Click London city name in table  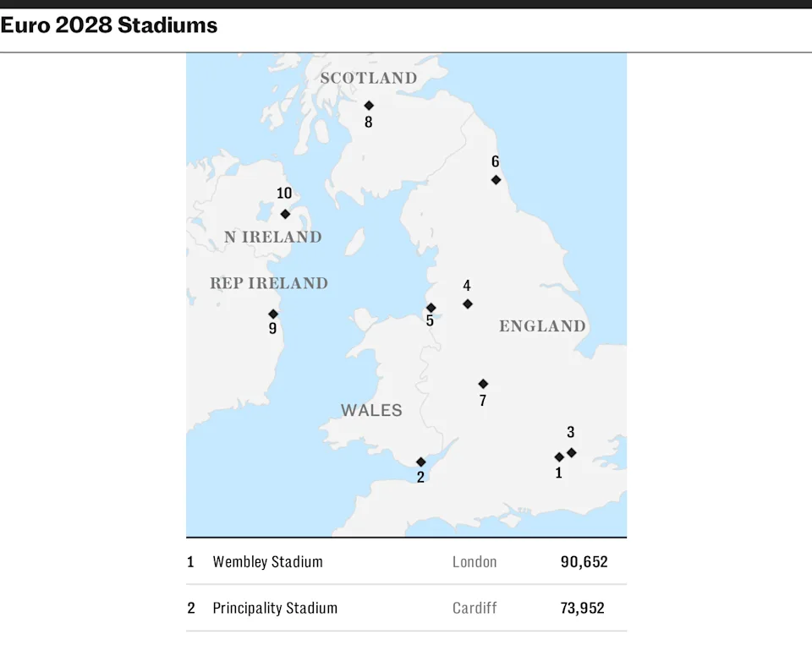click(x=475, y=562)
